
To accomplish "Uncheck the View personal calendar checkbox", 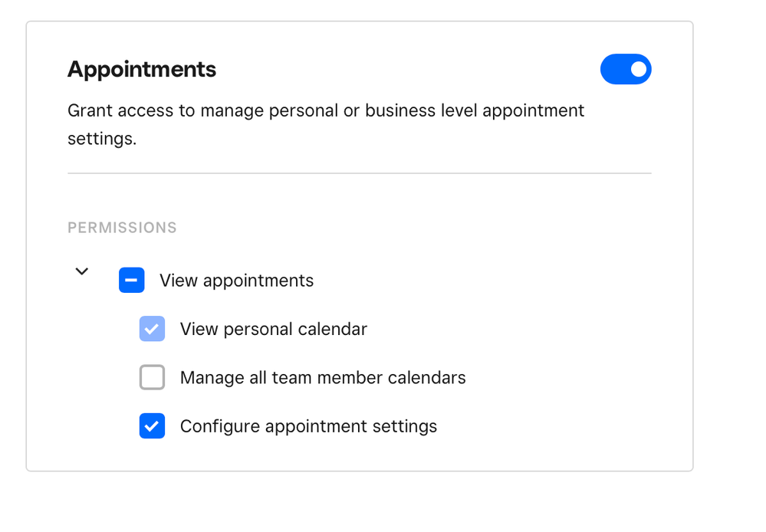I will tap(152, 329).
